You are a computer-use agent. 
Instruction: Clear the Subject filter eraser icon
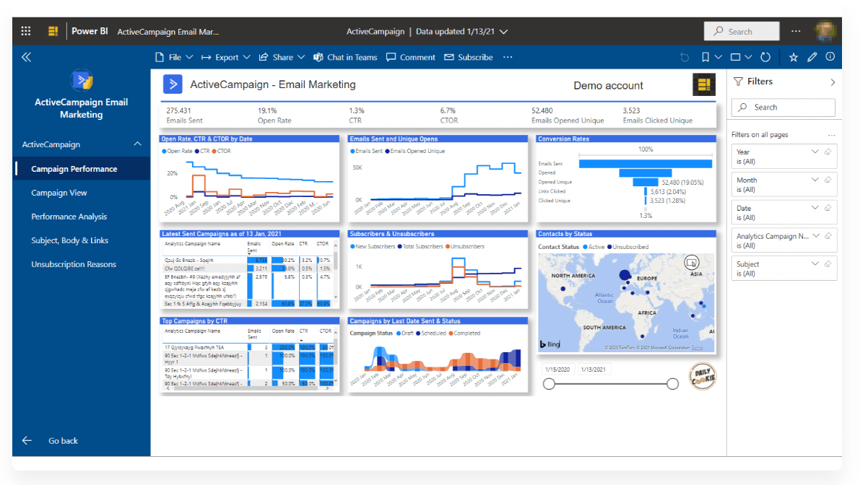pyautogui.click(x=828, y=263)
